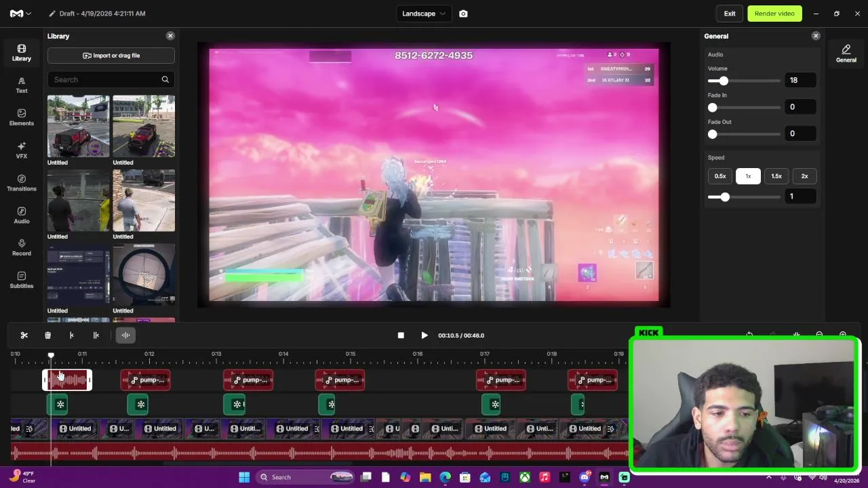Click the timeline horizontal scrollbar
868x488 pixels.
click(258, 464)
